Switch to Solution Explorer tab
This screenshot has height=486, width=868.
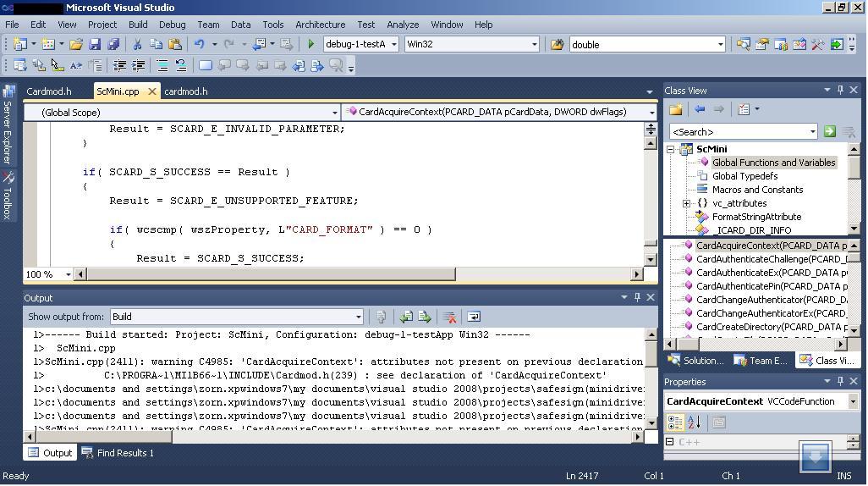tap(696, 361)
